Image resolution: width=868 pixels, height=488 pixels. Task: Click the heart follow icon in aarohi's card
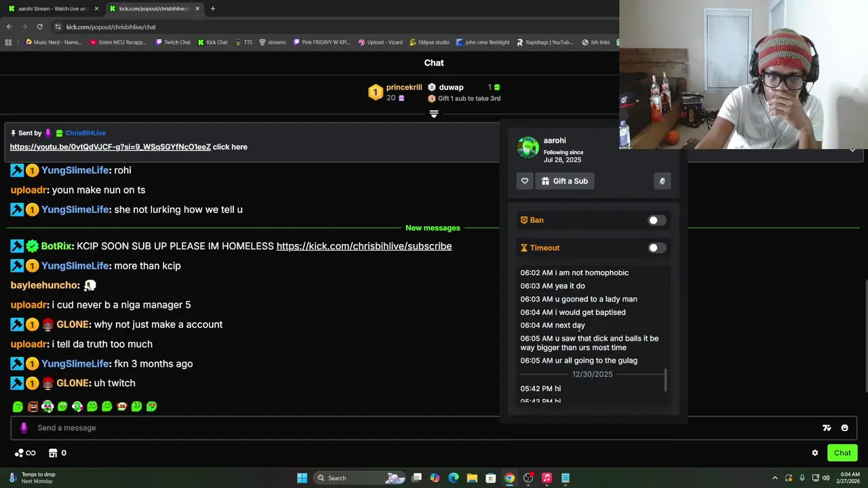pyautogui.click(x=524, y=181)
